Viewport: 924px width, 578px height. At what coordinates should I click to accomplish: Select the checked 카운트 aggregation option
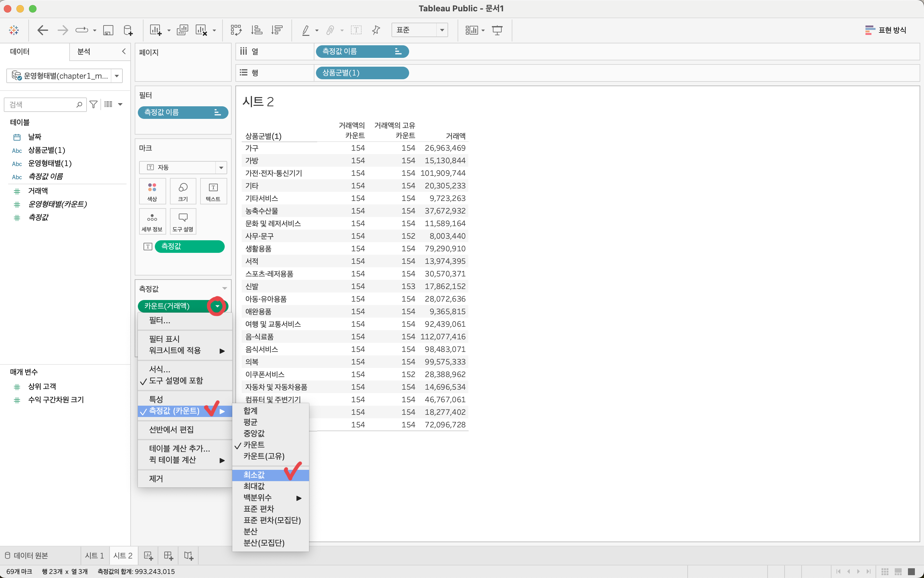click(x=254, y=445)
